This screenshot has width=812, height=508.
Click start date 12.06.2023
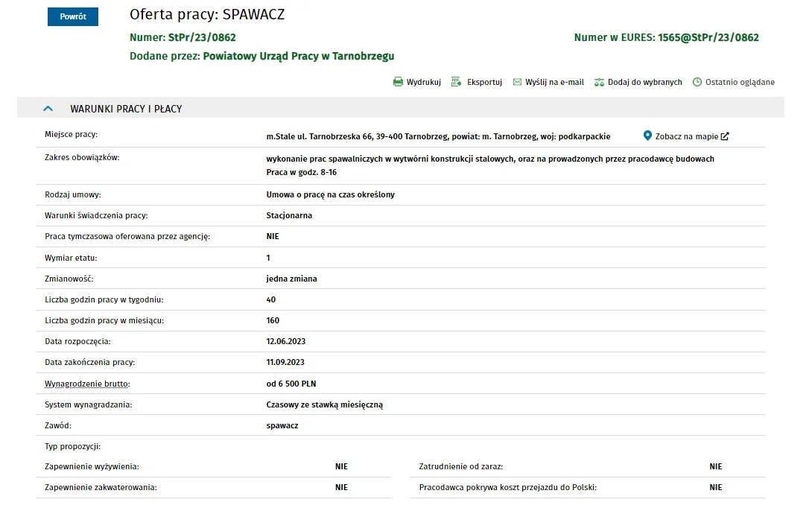click(286, 341)
